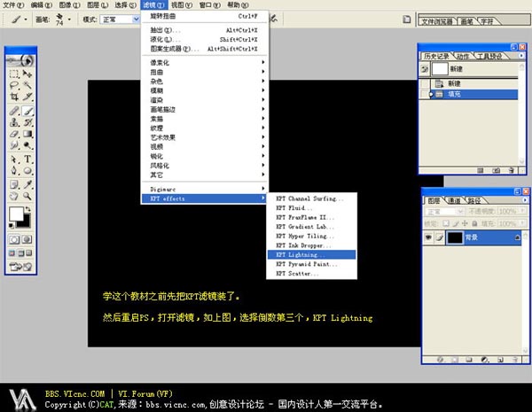Click new document from state icon
This screenshot has height=412, width=532.
(481, 171)
